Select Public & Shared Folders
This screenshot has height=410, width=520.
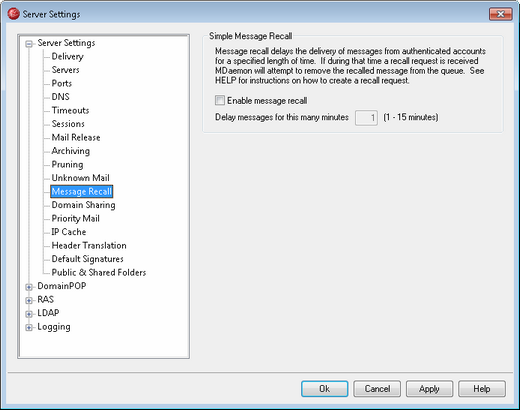[99, 272]
